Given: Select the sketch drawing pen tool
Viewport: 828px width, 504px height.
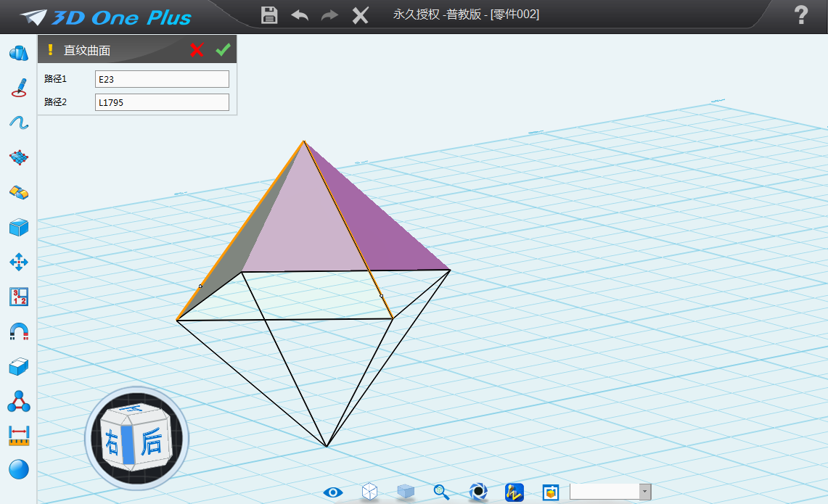Looking at the screenshot, I should click(x=19, y=88).
